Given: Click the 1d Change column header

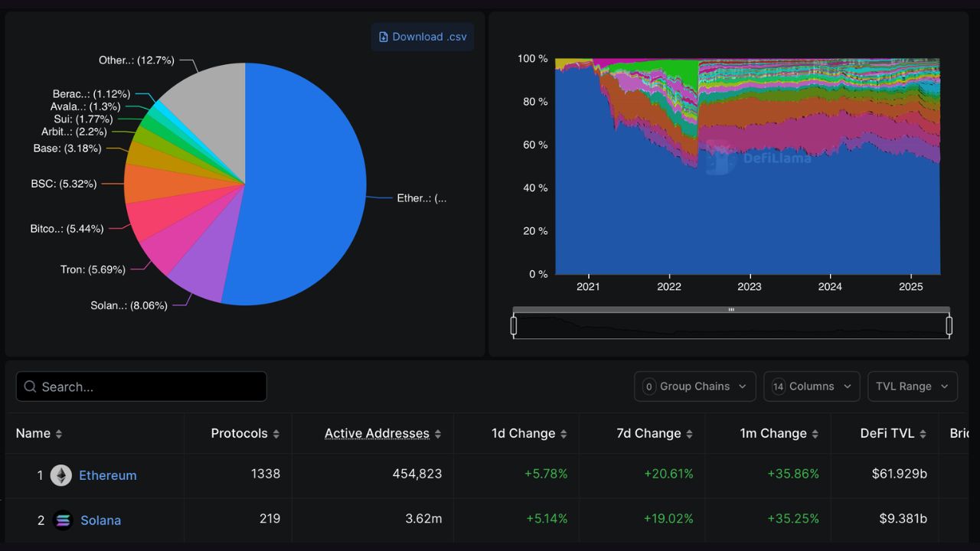Looking at the screenshot, I should [x=524, y=433].
